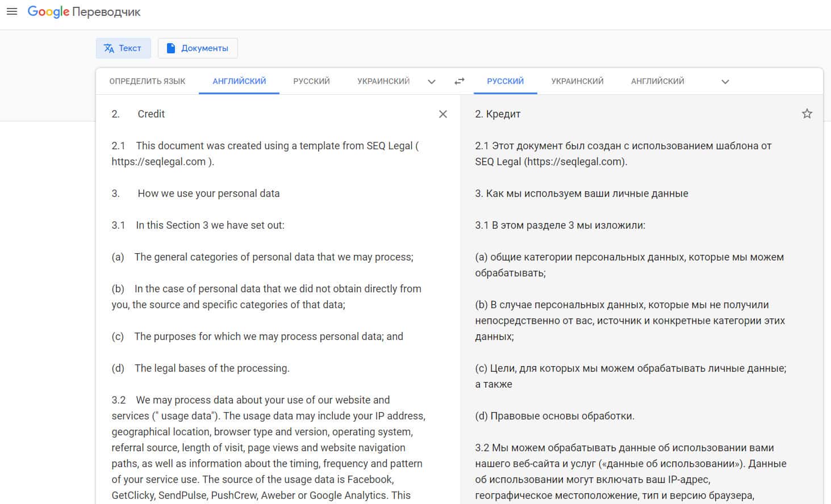Expand more target languages list
This screenshot has height=504, width=831.
click(x=725, y=82)
